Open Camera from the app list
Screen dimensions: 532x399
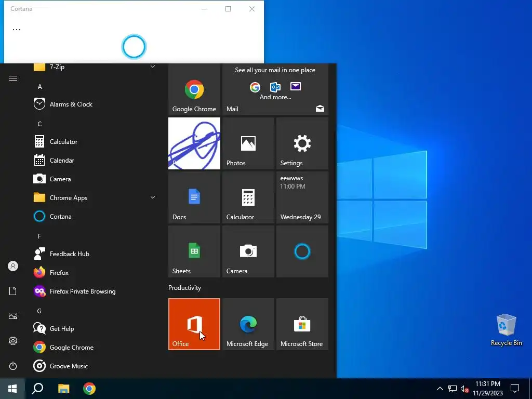(95, 179)
